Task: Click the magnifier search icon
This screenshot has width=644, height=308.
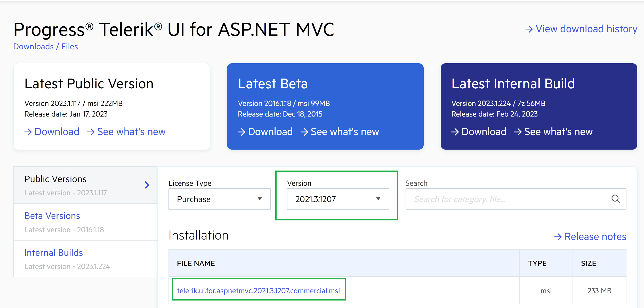Action: pyautogui.click(x=616, y=199)
